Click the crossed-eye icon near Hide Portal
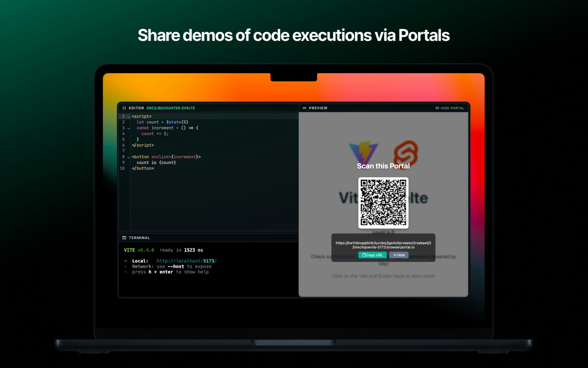This screenshot has width=588, height=368. (x=437, y=108)
